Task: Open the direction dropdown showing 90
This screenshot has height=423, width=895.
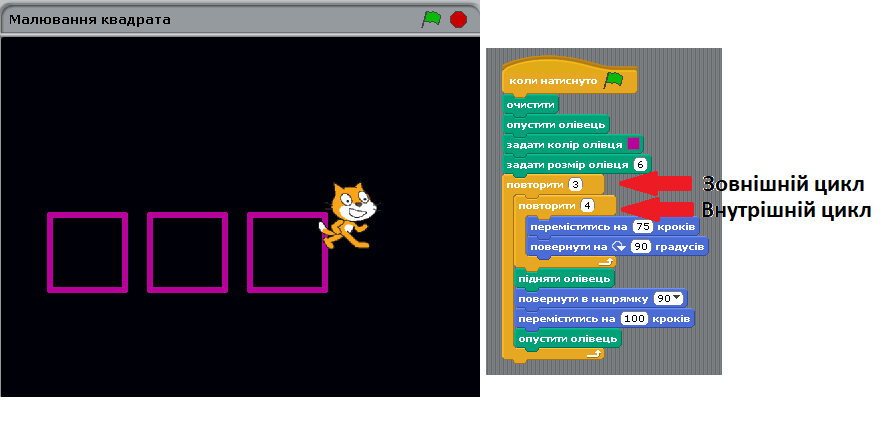Action: (669, 299)
